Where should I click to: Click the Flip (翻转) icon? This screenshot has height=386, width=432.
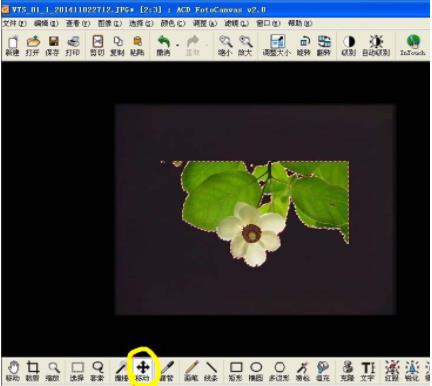pos(324,42)
